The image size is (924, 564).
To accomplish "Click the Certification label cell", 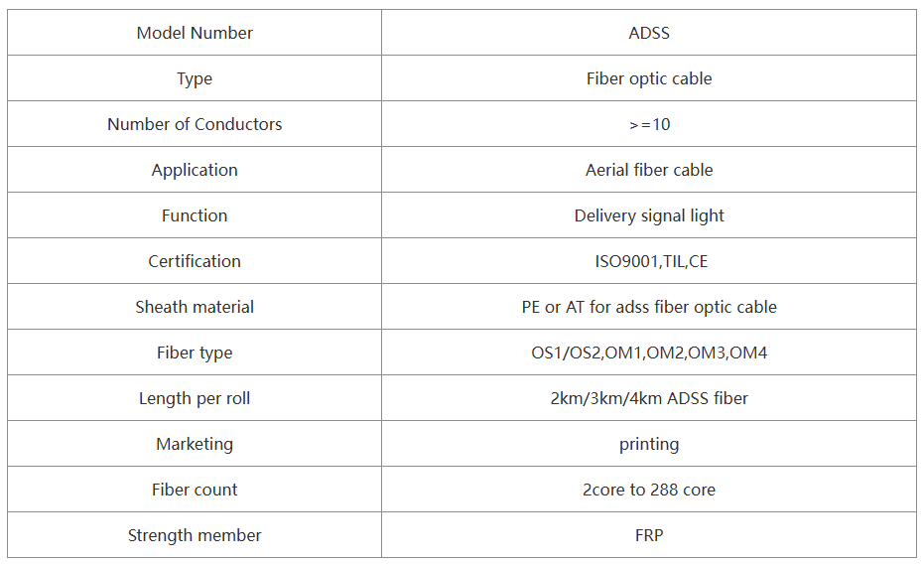I will 195,261.
